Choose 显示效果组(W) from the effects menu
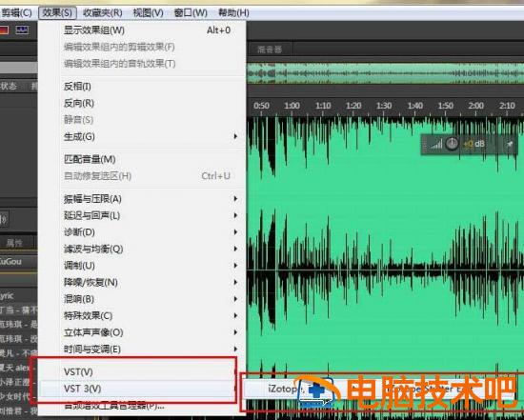524x420 pixels. coord(143,30)
